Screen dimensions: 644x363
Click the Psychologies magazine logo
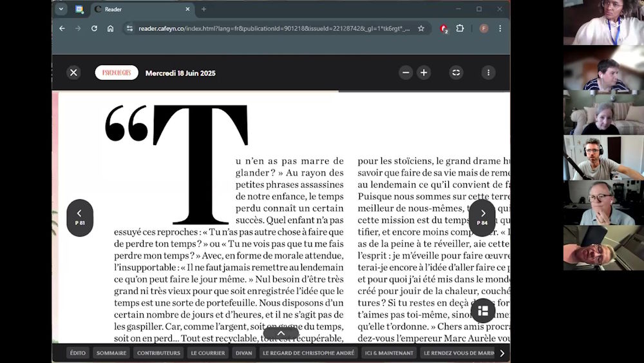coord(117,73)
